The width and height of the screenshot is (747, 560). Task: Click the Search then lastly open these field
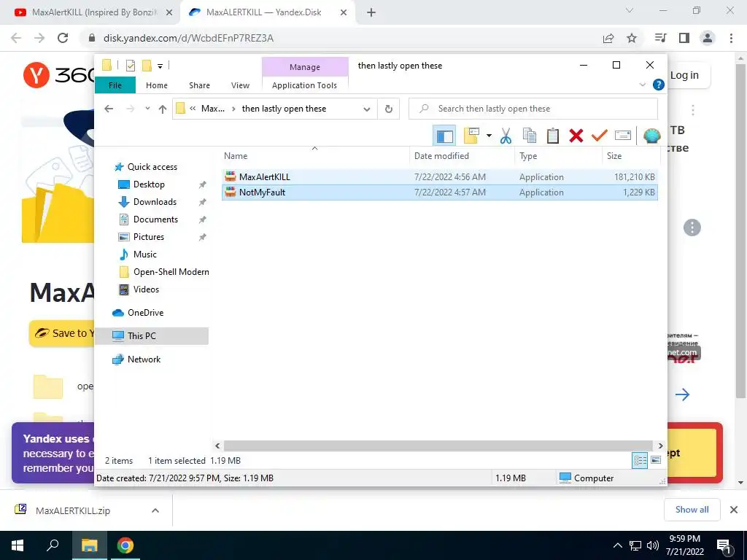(x=533, y=109)
